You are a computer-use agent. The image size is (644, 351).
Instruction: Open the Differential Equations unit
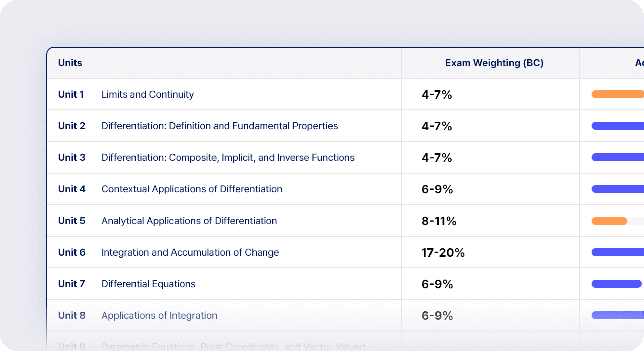click(x=148, y=284)
